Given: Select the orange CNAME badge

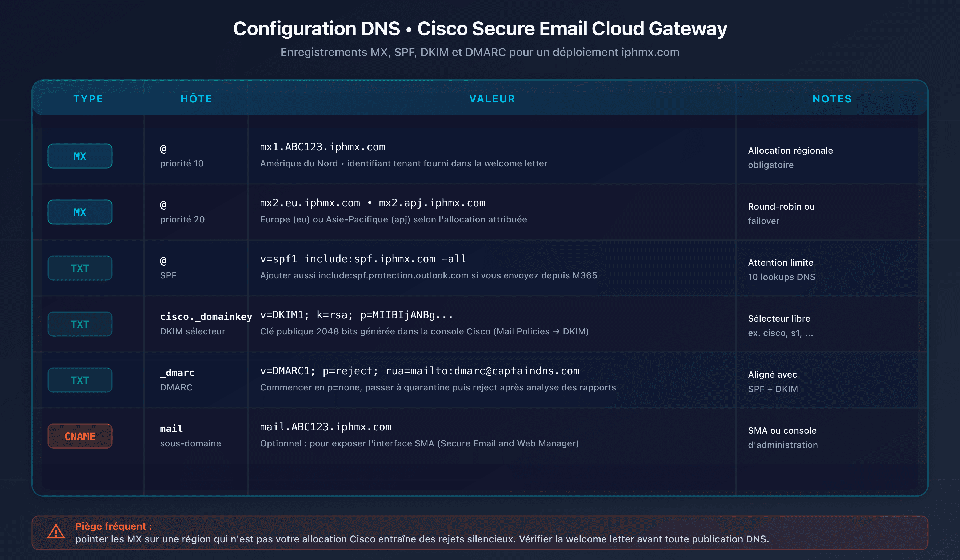Looking at the screenshot, I should pyautogui.click(x=80, y=436).
